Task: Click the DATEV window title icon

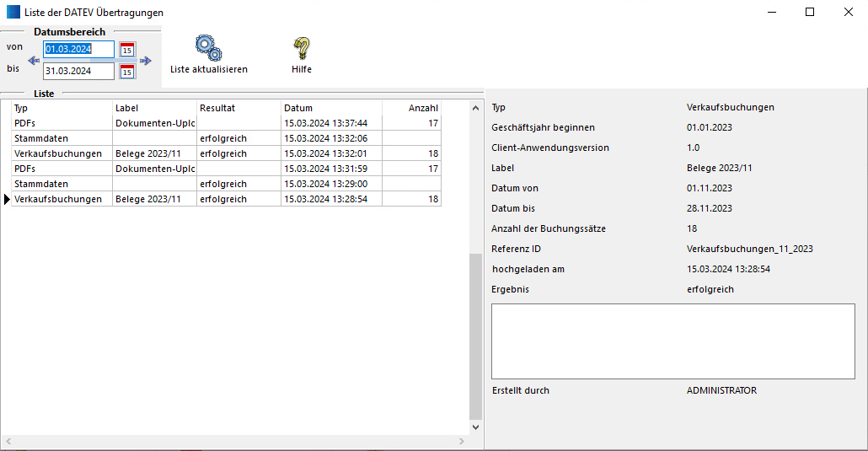Action: pos(13,13)
